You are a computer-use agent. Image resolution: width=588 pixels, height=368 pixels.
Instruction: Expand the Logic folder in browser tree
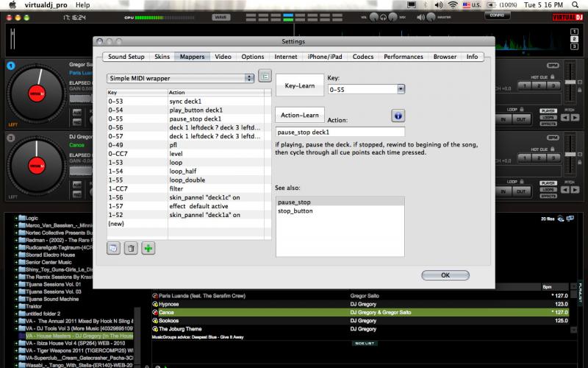(x=16, y=218)
